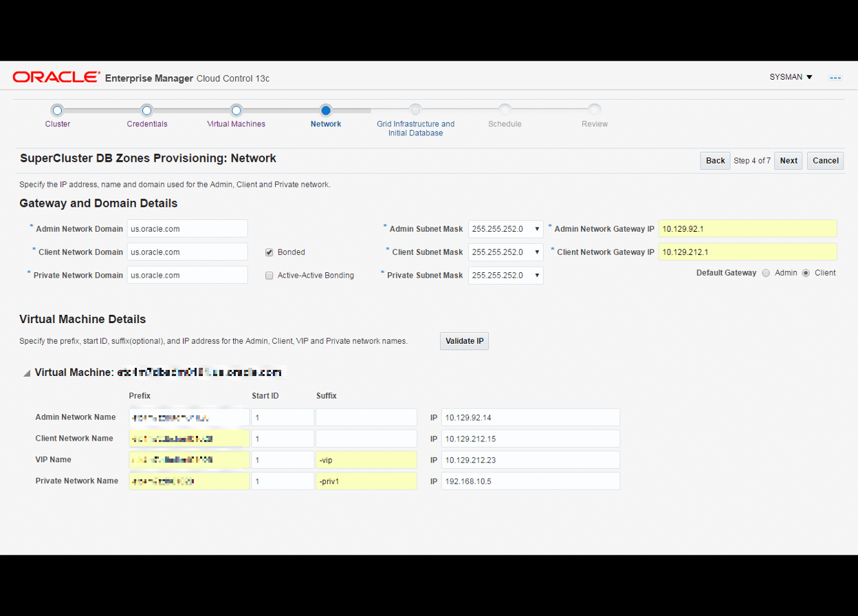This screenshot has width=858, height=616.
Task: Collapse the Virtual Machine section triangle
Action: pos(27,373)
